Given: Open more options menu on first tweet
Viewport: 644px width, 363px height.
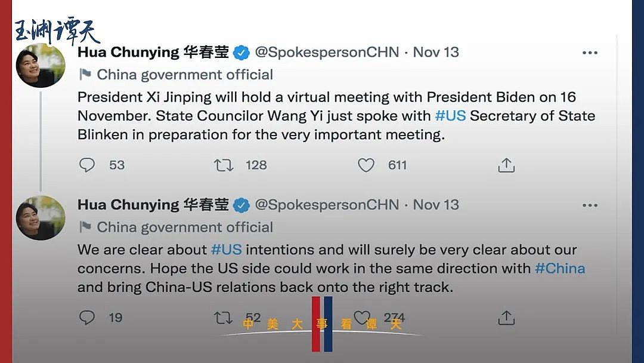Looking at the screenshot, I should [590, 53].
